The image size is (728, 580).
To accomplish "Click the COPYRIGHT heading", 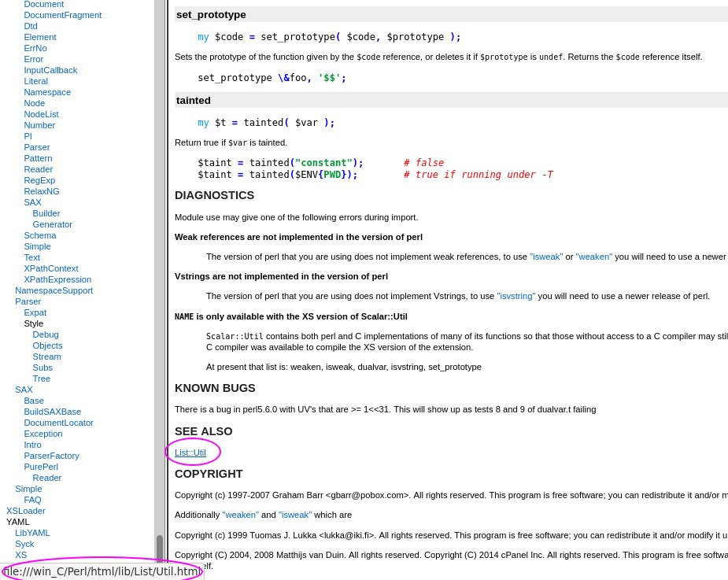I will point(209,474).
